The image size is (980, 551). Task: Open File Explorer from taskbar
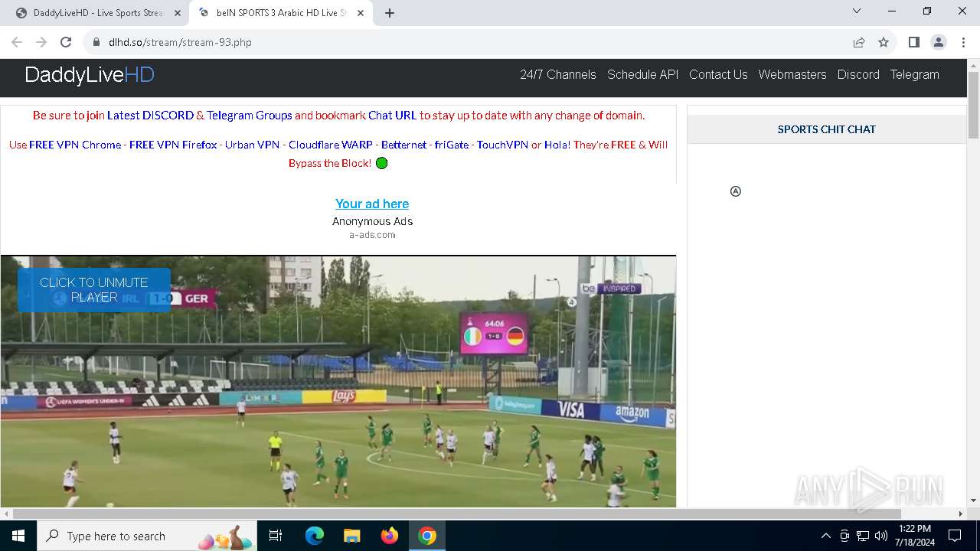(351, 536)
